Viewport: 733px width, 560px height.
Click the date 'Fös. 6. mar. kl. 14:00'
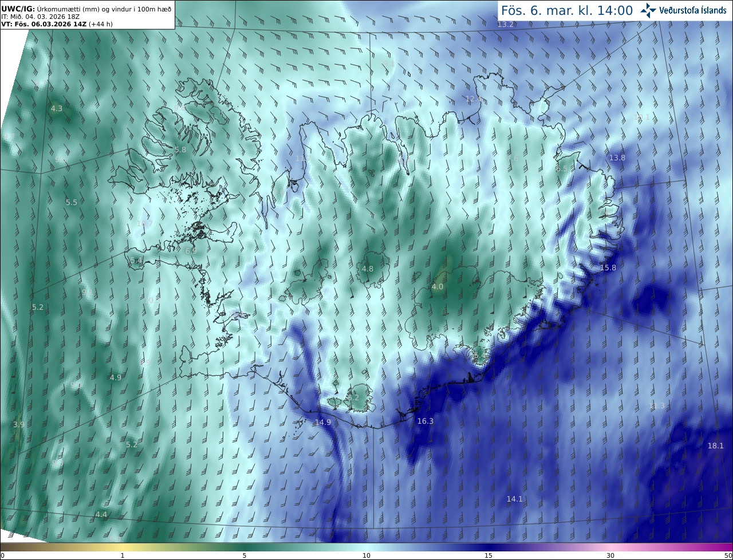coord(567,10)
